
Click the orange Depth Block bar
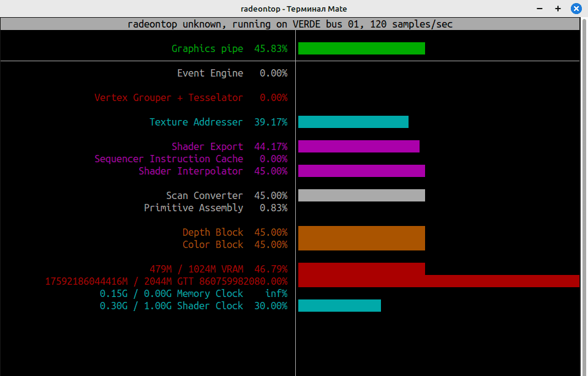361,232
